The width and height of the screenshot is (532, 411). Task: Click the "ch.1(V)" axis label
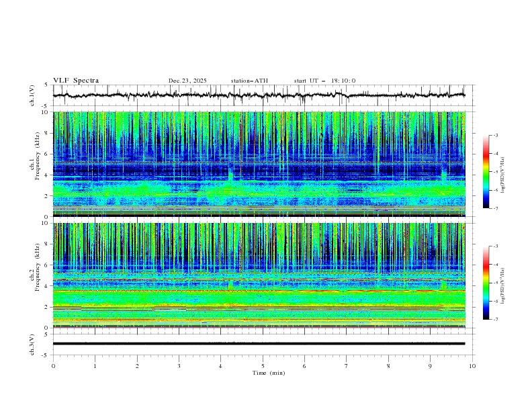pyautogui.click(x=32, y=95)
